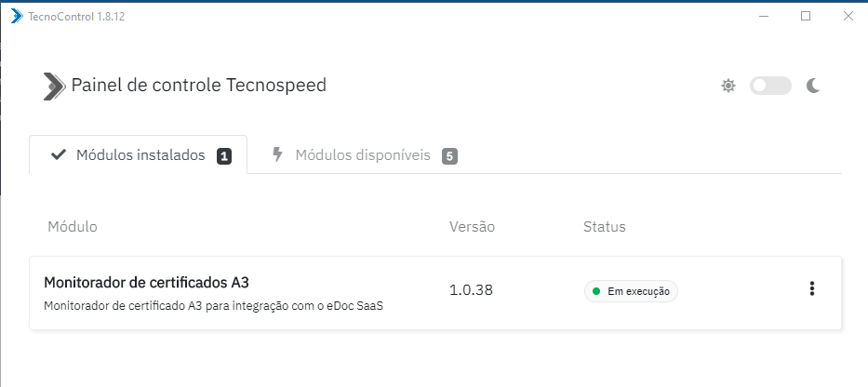
Task: Select the Módulos instalados tab
Action: click(139, 155)
